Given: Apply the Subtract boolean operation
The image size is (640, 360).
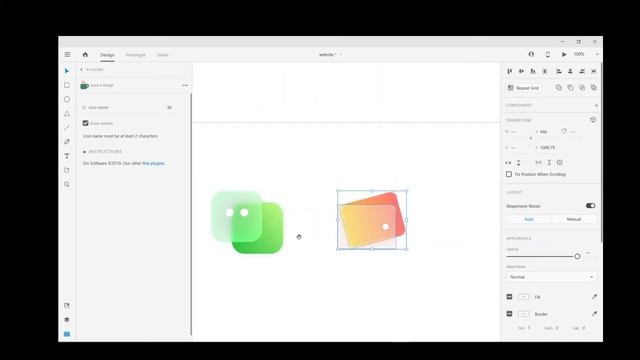Looking at the screenshot, I should [x=571, y=87].
